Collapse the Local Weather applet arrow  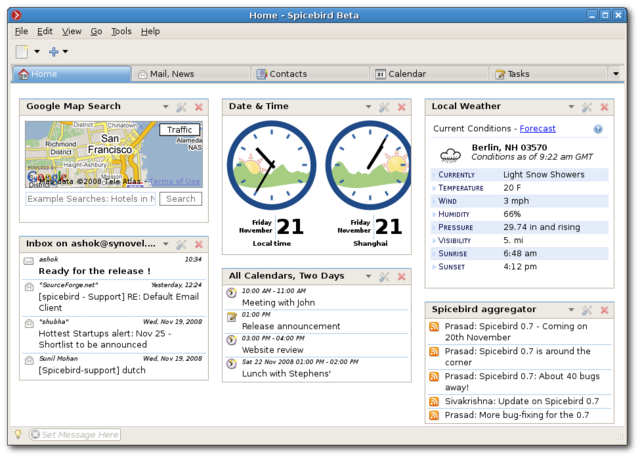click(571, 107)
